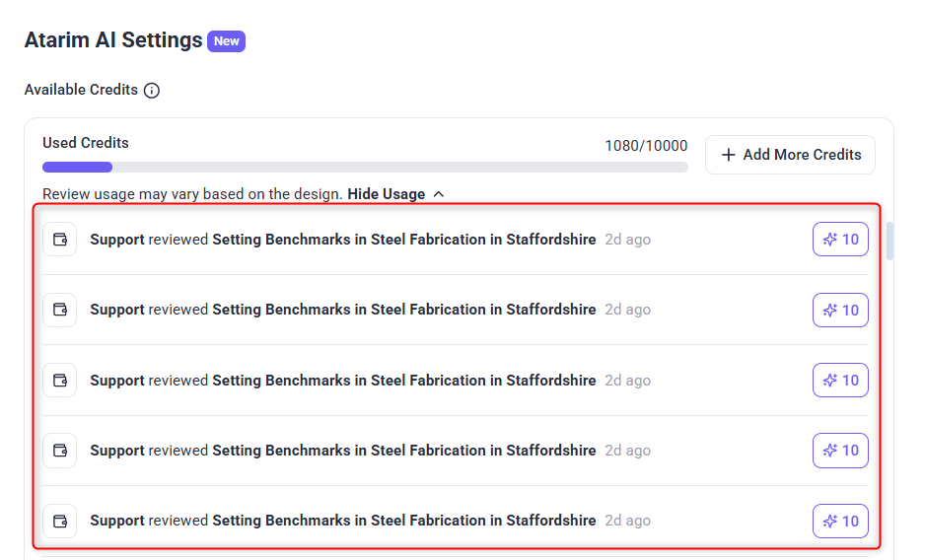Click the Used Credits progress bar
The height and width of the screenshot is (560, 925).
tap(365, 168)
